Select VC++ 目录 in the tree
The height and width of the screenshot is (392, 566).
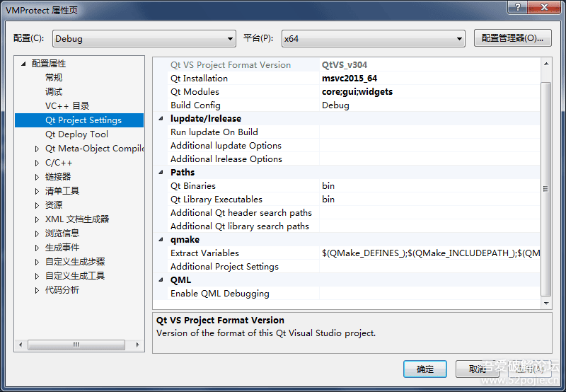[67, 105]
